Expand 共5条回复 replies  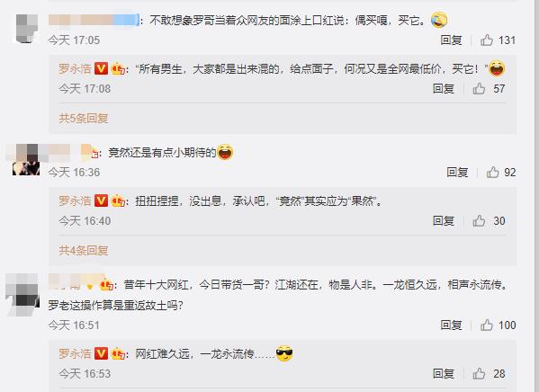coord(83,118)
